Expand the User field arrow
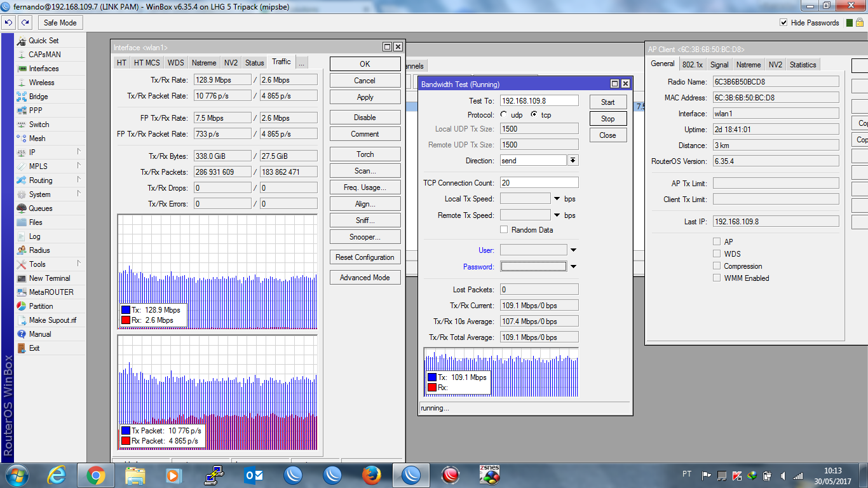The image size is (868, 488). [x=573, y=250]
